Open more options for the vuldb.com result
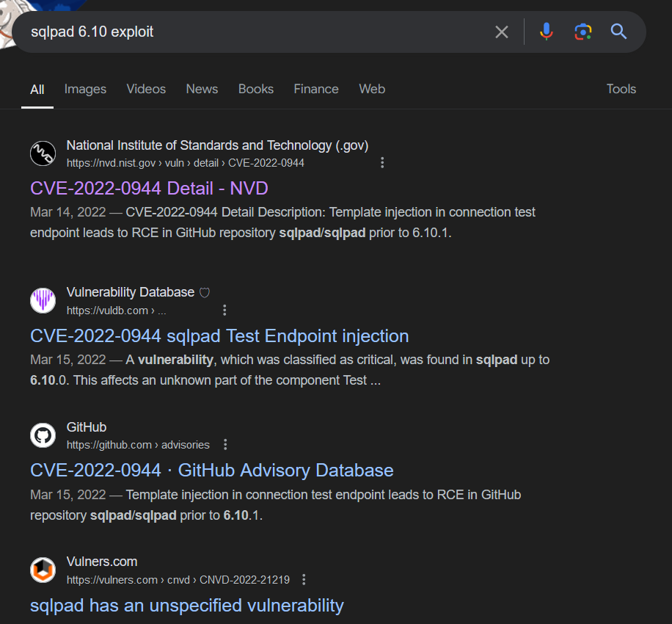 pyautogui.click(x=224, y=311)
